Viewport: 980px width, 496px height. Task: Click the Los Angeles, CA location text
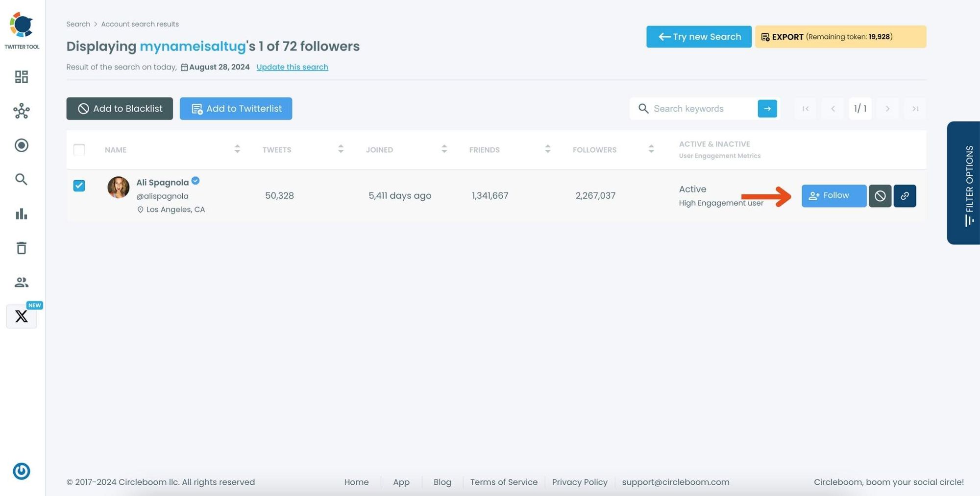(175, 210)
